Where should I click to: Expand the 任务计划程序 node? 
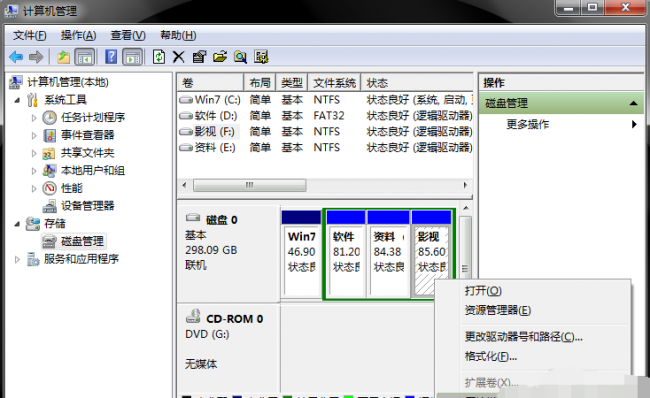click(34, 118)
